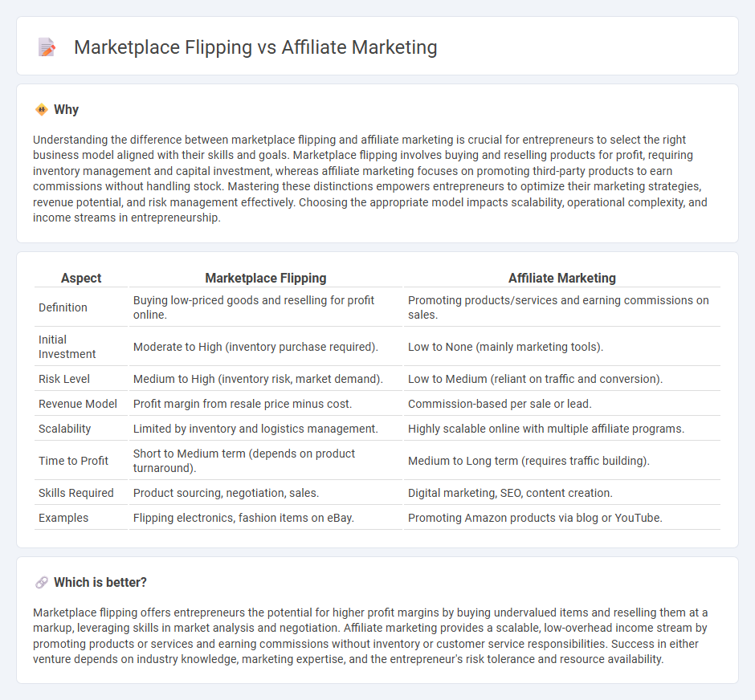This screenshot has width=755, height=700.
Task: Click the Why paragraph starting 'Understanding the difference'
Action: click(x=369, y=178)
